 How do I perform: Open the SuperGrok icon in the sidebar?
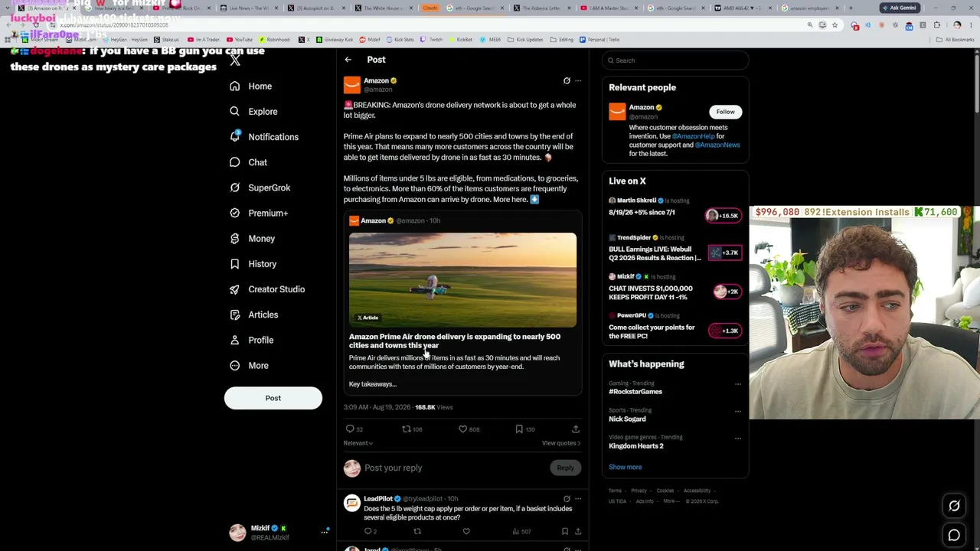[235, 187]
